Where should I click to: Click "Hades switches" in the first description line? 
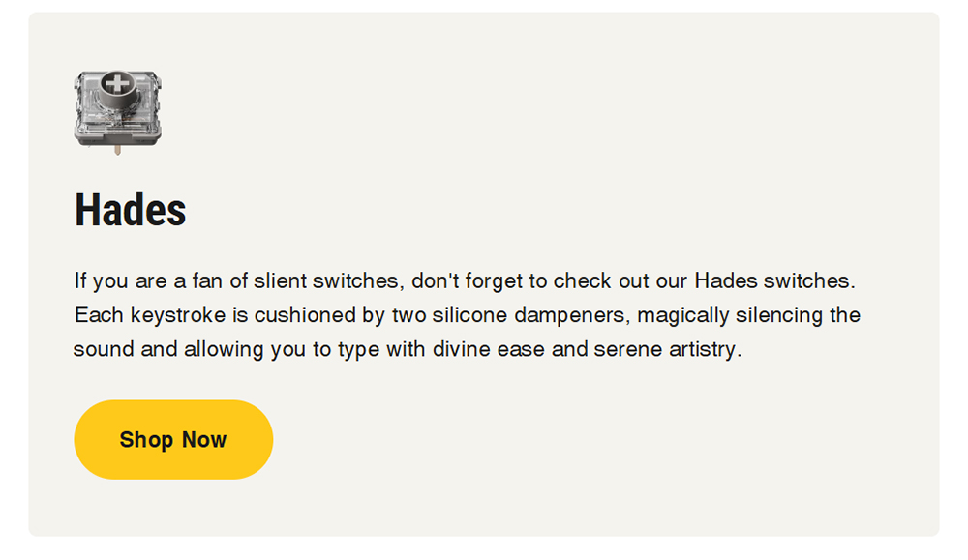tap(774, 281)
